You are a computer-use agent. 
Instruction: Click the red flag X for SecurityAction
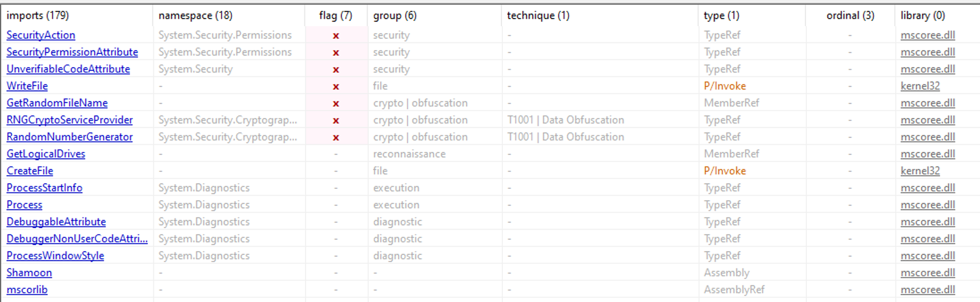click(x=336, y=36)
